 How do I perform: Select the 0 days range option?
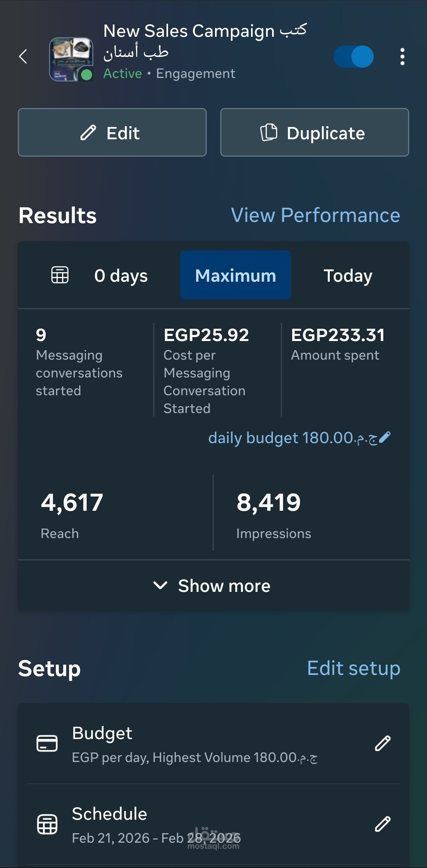click(x=121, y=276)
